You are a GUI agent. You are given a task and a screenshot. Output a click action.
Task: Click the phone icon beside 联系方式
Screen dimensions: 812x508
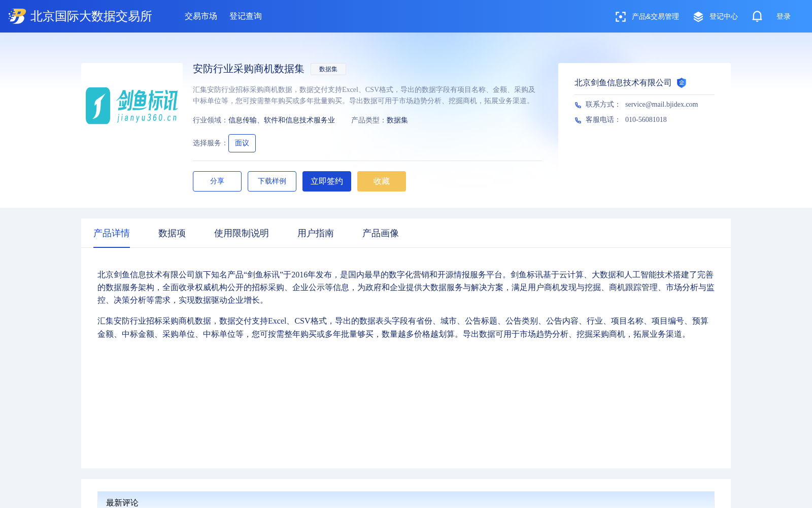578,105
